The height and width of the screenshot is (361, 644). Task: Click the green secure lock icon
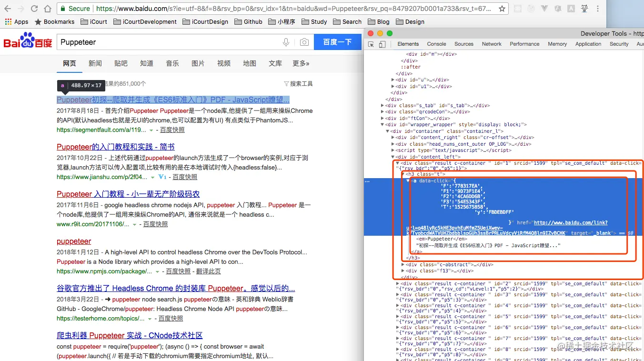63,9
